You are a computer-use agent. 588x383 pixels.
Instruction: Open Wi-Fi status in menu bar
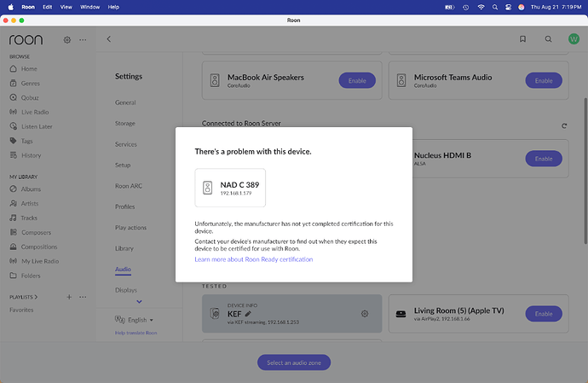click(x=481, y=7)
